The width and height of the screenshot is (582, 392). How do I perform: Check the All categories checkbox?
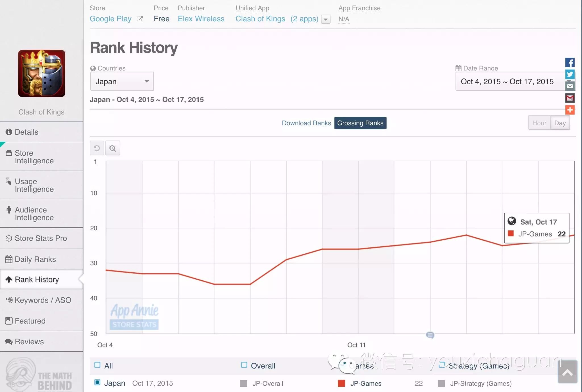tap(97, 365)
